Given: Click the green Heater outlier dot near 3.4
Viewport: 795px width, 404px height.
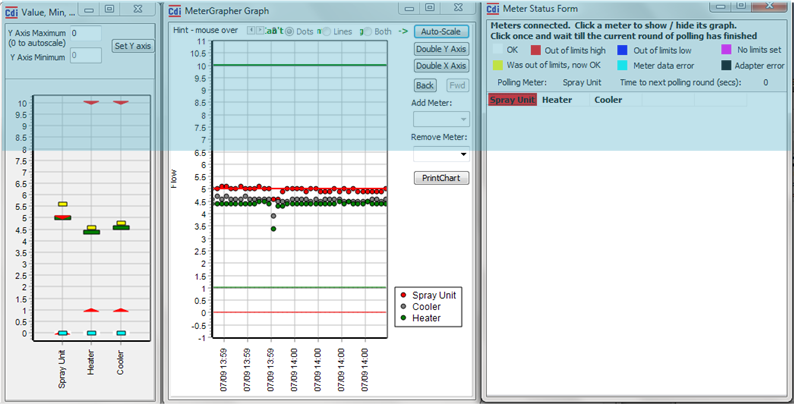Looking at the screenshot, I should (273, 229).
